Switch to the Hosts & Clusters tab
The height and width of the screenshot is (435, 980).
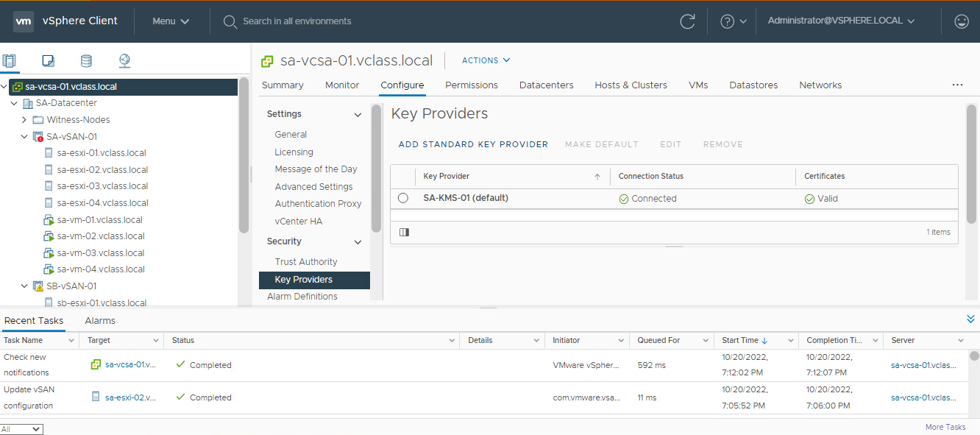631,85
